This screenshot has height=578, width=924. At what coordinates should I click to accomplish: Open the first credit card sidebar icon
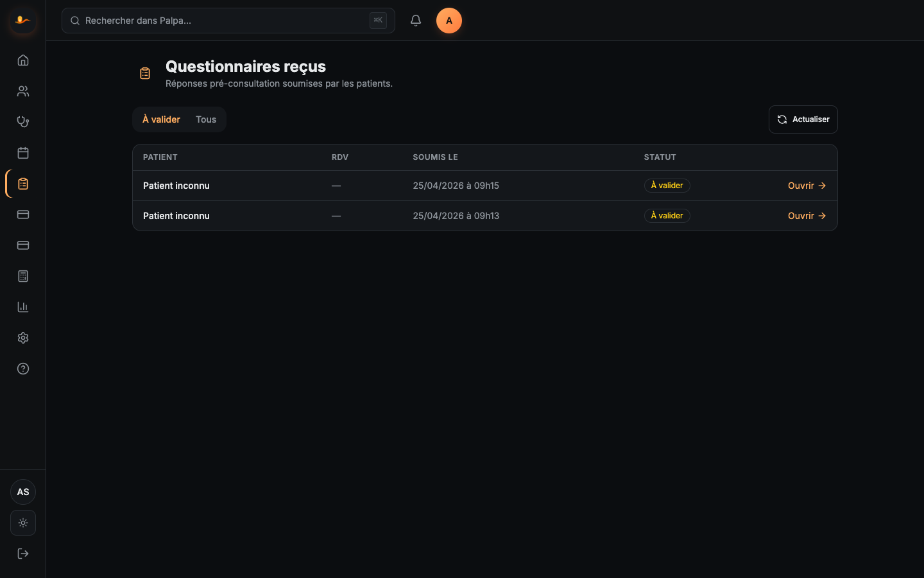[23, 215]
